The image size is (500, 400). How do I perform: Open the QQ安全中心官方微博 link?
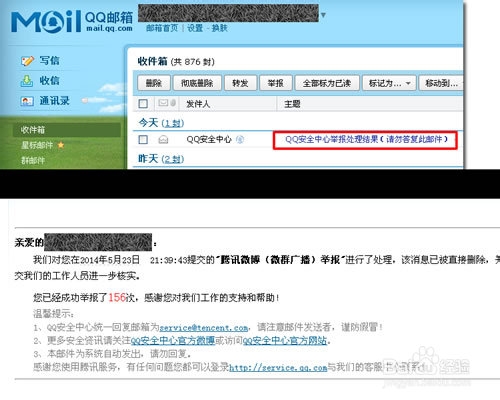[x=173, y=341]
